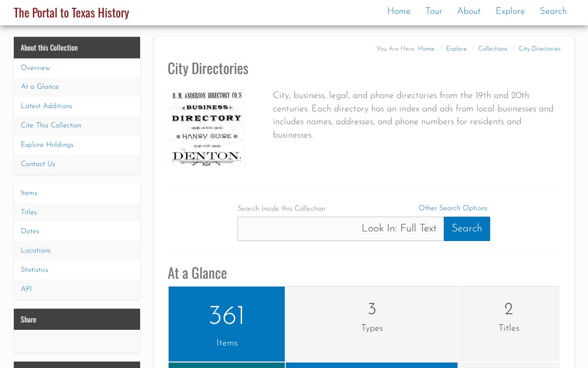Viewport: 588px width, 368px height.
Task: Click the blue Search button
Action: (x=467, y=229)
